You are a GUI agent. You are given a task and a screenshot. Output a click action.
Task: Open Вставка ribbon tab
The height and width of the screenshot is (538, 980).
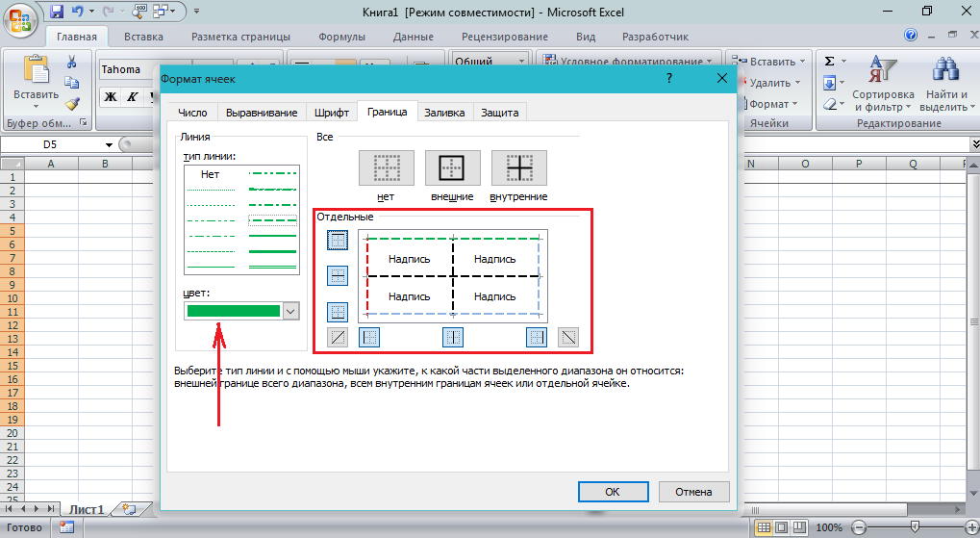143,37
